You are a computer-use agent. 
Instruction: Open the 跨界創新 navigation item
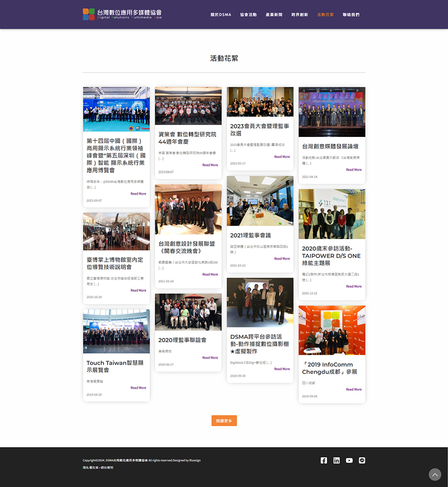pos(299,15)
